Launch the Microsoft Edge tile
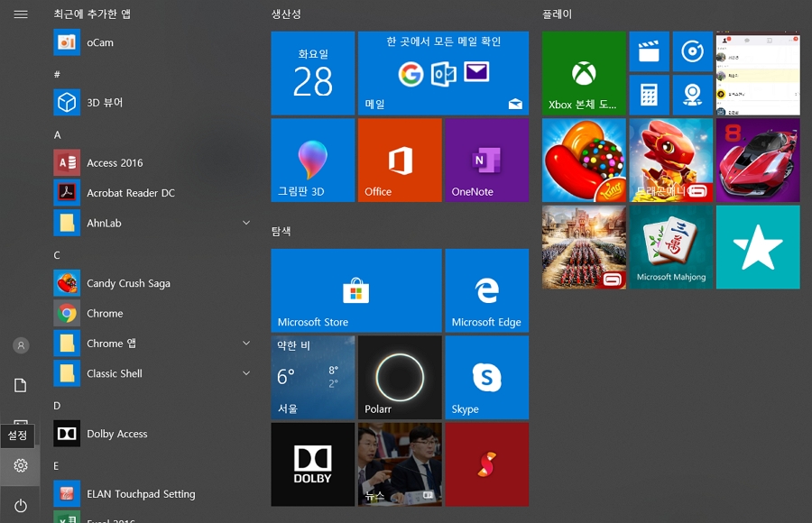Viewport: 812px width, 523px height. coord(487,290)
